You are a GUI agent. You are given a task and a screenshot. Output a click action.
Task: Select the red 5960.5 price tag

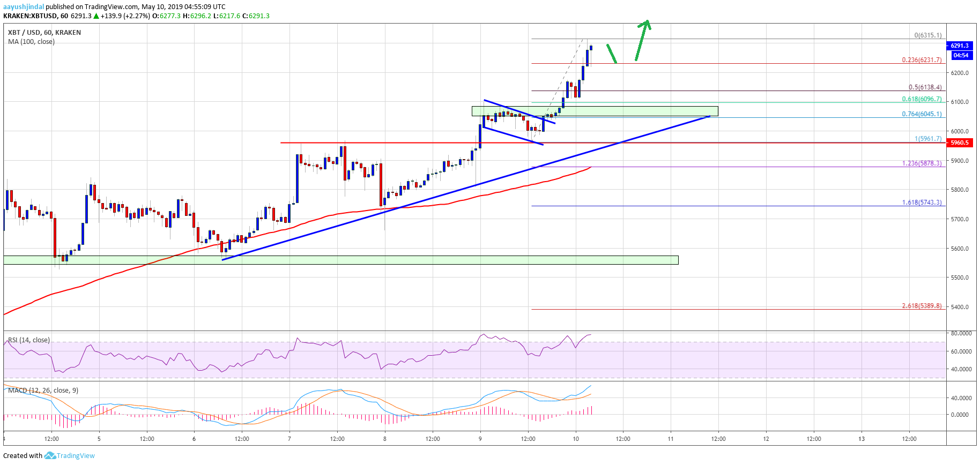(959, 143)
